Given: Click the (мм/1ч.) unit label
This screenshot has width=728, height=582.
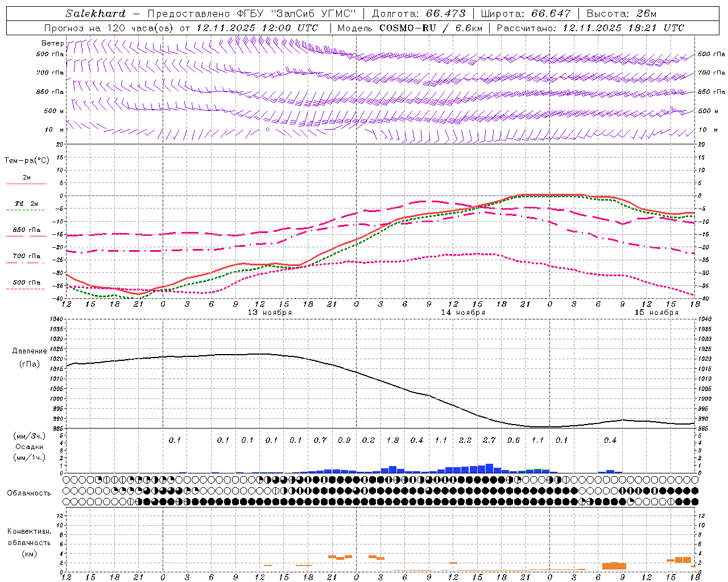Looking at the screenshot, I should coord(29,458).
